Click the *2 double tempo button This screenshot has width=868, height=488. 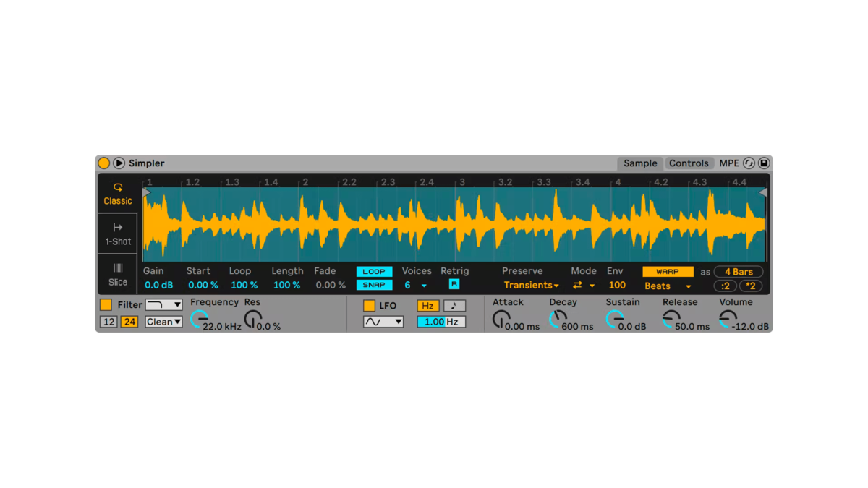751,286
